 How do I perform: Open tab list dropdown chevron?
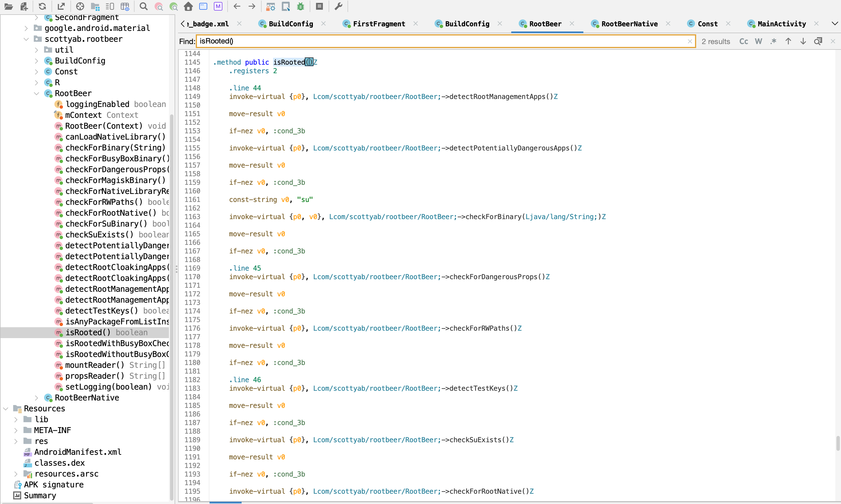(x=834, y=24)
